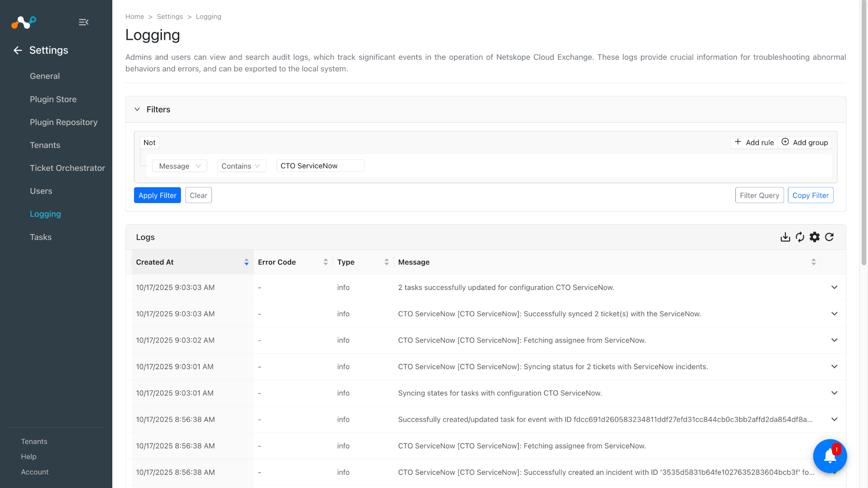
Task: Add group to the filter
Action: point(804,142)
